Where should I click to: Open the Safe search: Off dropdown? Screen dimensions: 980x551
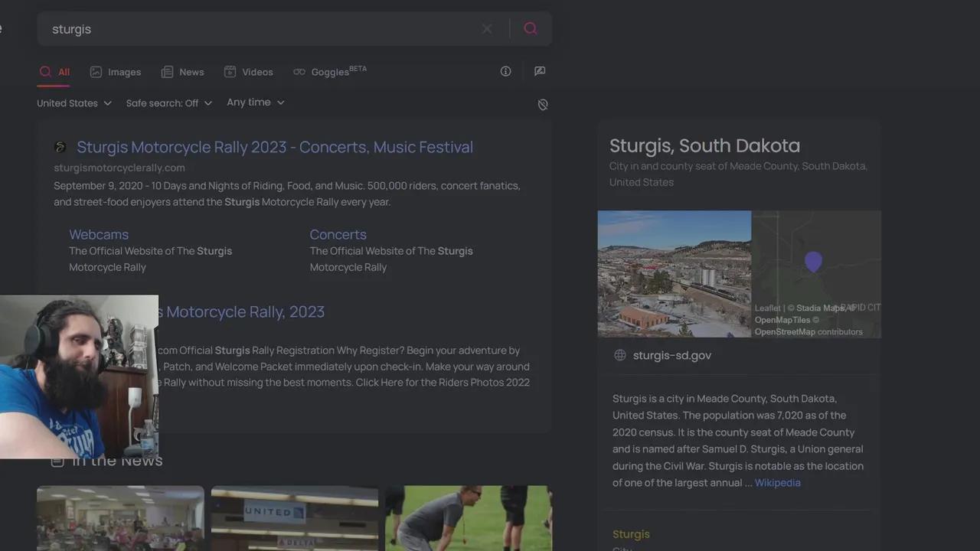click(169, 103)
